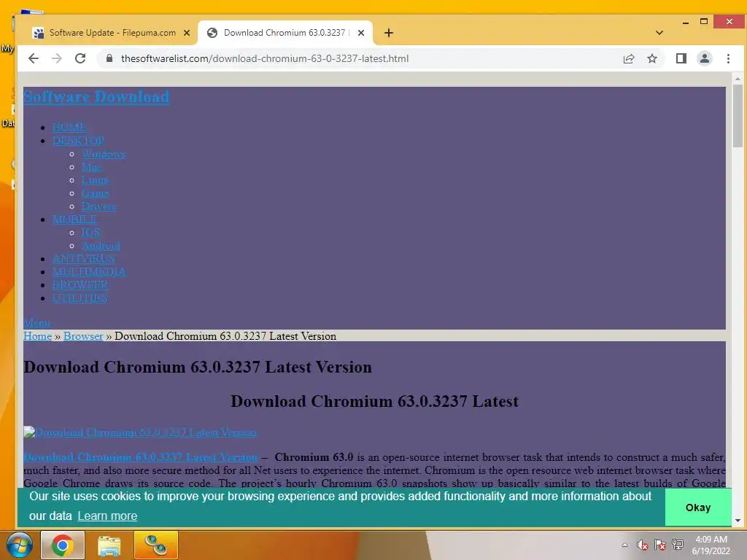Open a new tab

[x=388, y=33]
